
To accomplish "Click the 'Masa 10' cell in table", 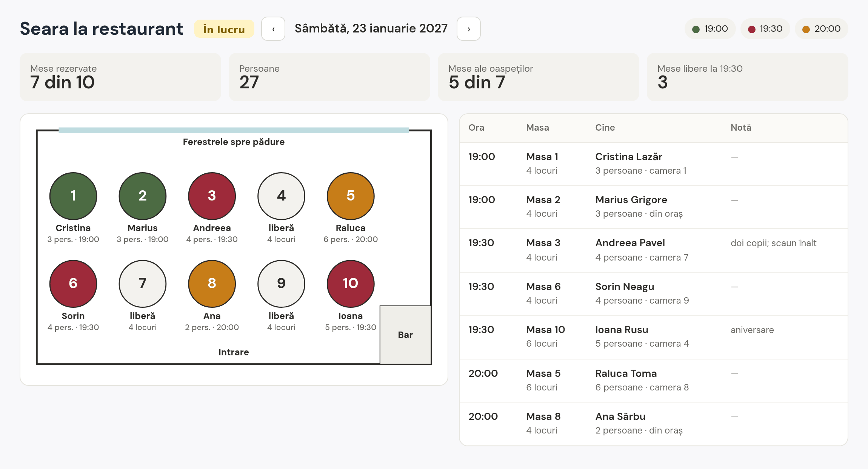I will click(545, 330).
